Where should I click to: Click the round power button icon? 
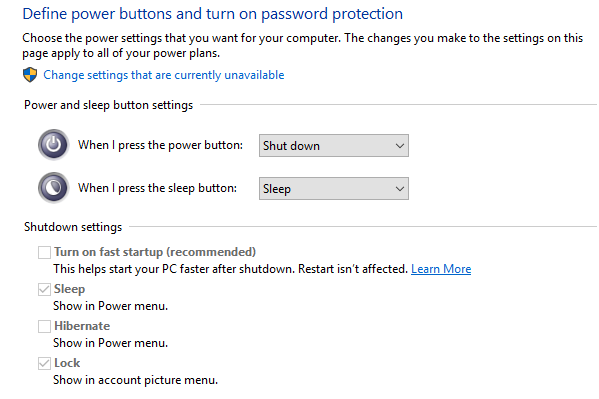pos(53,145)
